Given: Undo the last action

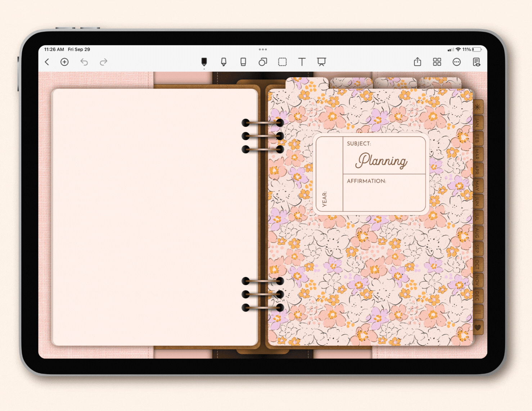Looking at the screenshot, I should click(84, 62).
